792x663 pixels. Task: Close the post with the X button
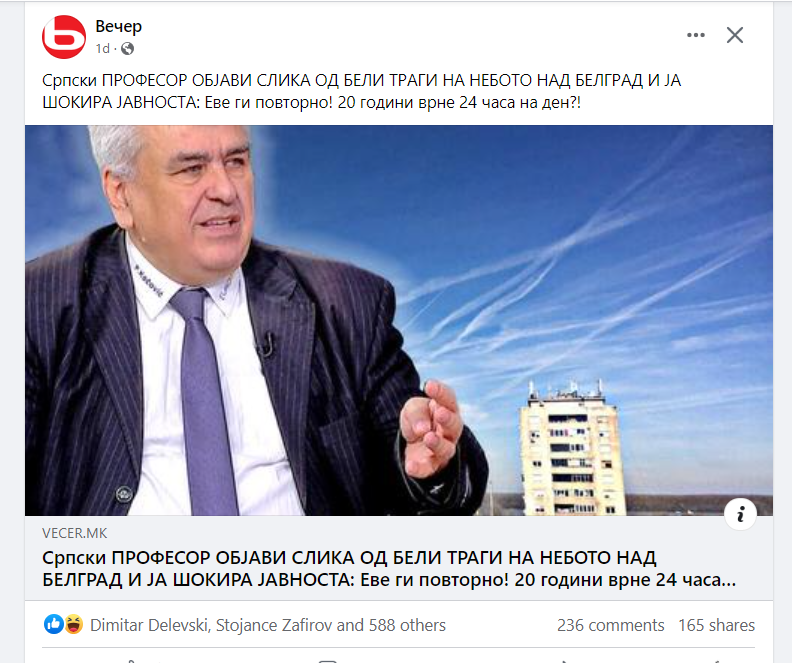(x=734, y=35)
